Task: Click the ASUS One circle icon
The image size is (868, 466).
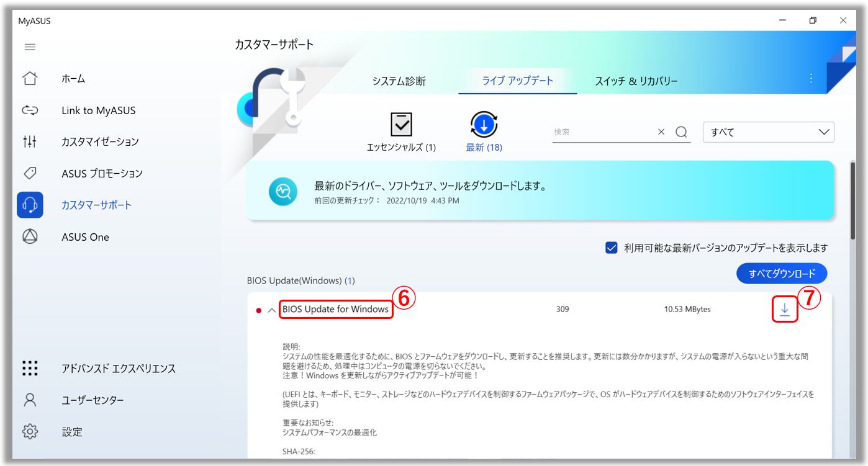Action: pos(30,237)
